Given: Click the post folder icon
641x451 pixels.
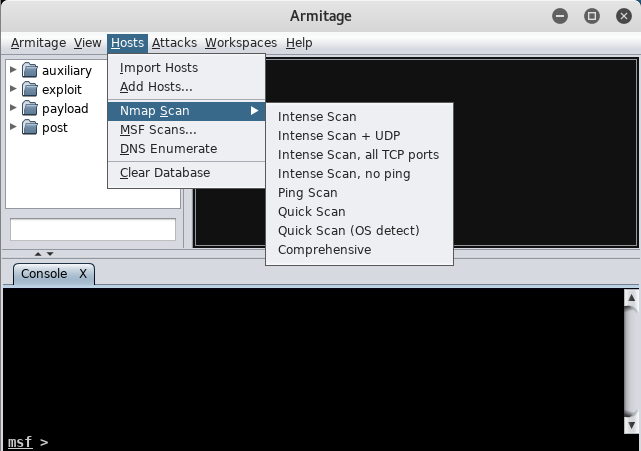Looking at the screenshot, I should click(x=30, y=127).
